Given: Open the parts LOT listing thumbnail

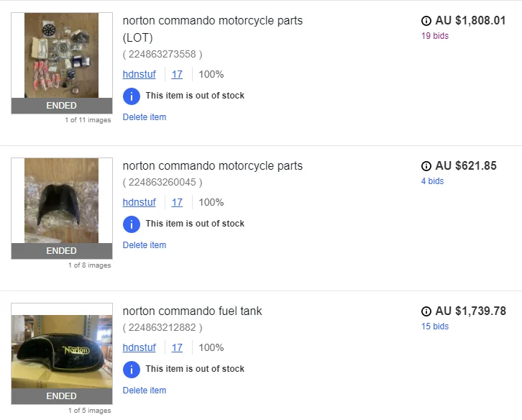Looking at the screenshot, I should tap(62, 56).
